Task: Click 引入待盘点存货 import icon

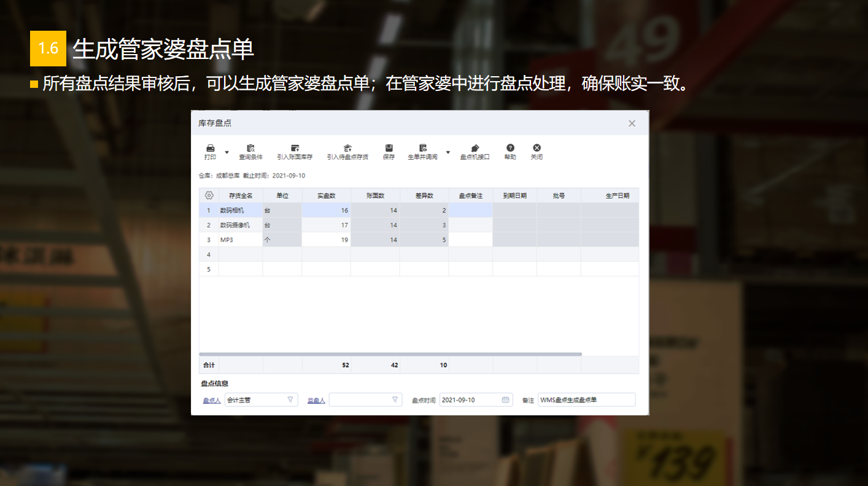Action: coord(347,149)
